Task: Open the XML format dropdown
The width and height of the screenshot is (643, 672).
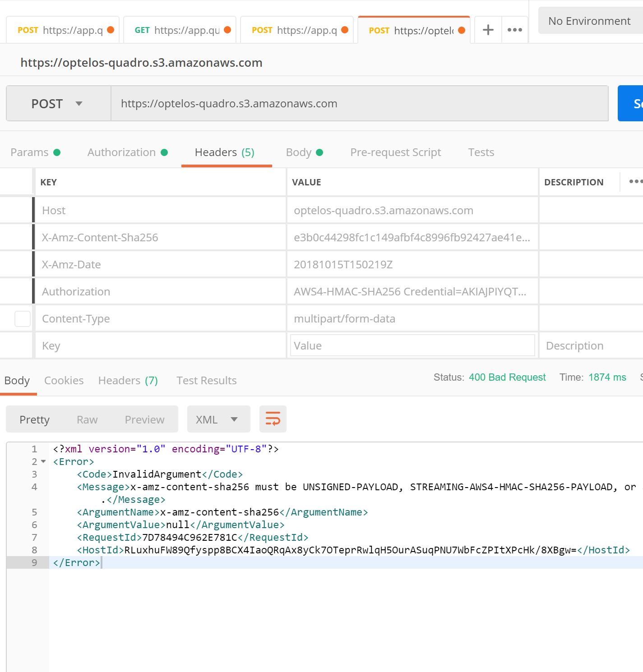Action: pyautogui.click(x=218, y=419)
